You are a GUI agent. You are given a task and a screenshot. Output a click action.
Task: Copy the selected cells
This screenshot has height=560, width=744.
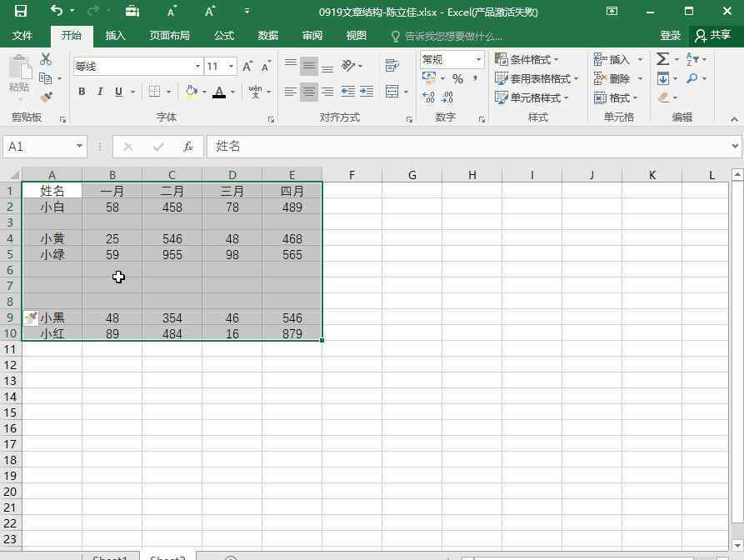click(46, 78)
